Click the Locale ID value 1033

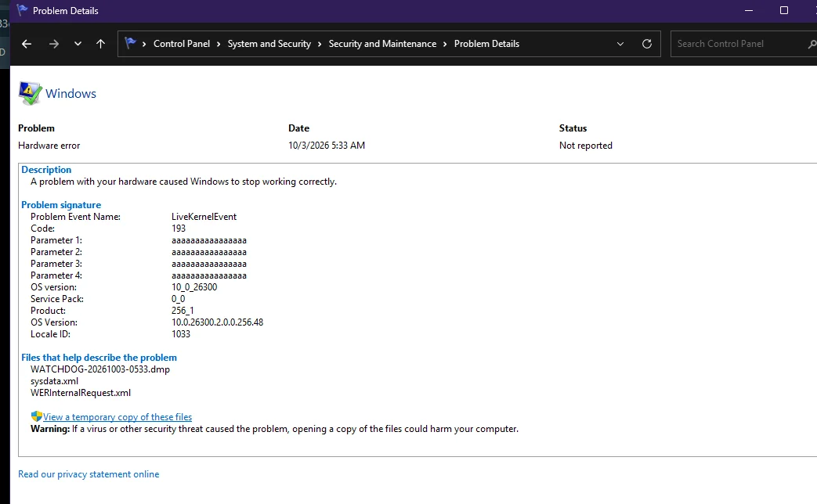coord(181,334)
